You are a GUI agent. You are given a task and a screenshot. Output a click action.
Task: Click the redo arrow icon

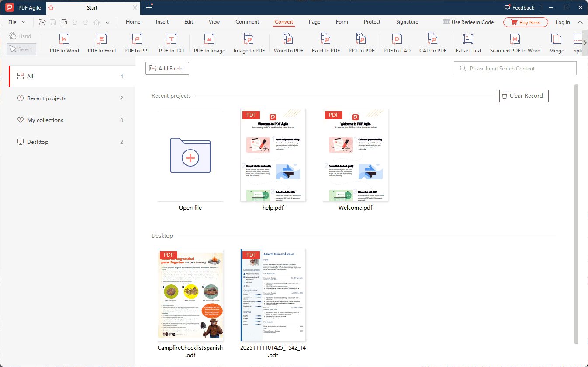pyautogui.click(x=86, y=22)
